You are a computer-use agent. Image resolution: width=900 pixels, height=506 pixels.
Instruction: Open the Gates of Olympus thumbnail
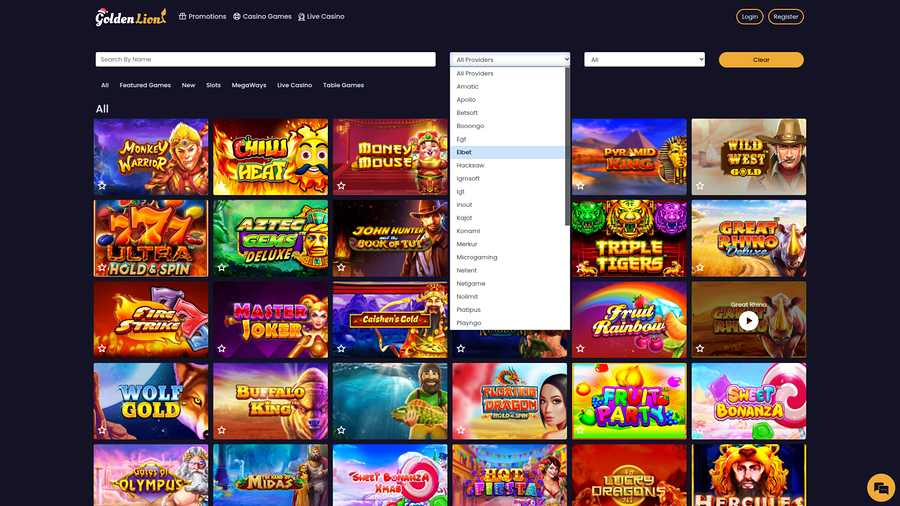151,475
